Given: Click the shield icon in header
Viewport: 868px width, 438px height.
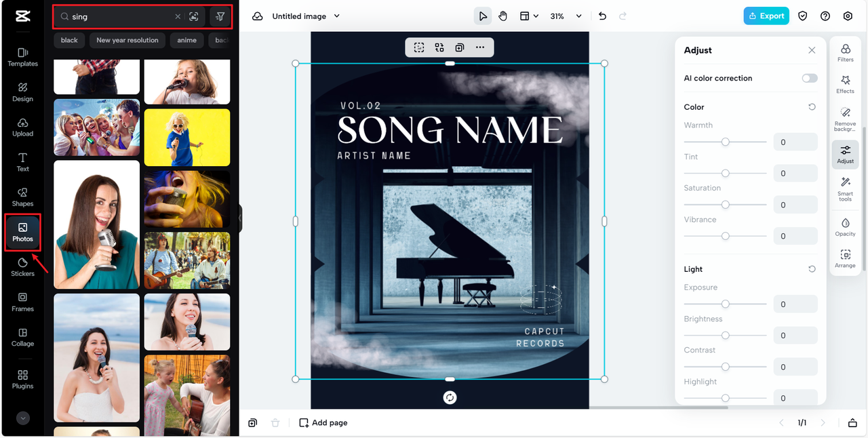Looking at the screenshot, I should point(803,16).
